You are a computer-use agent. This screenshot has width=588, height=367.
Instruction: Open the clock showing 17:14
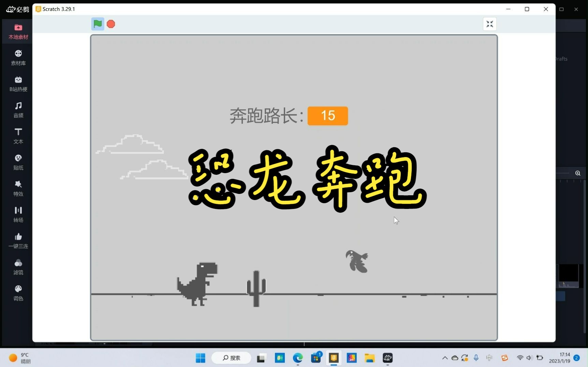point(559,358)
